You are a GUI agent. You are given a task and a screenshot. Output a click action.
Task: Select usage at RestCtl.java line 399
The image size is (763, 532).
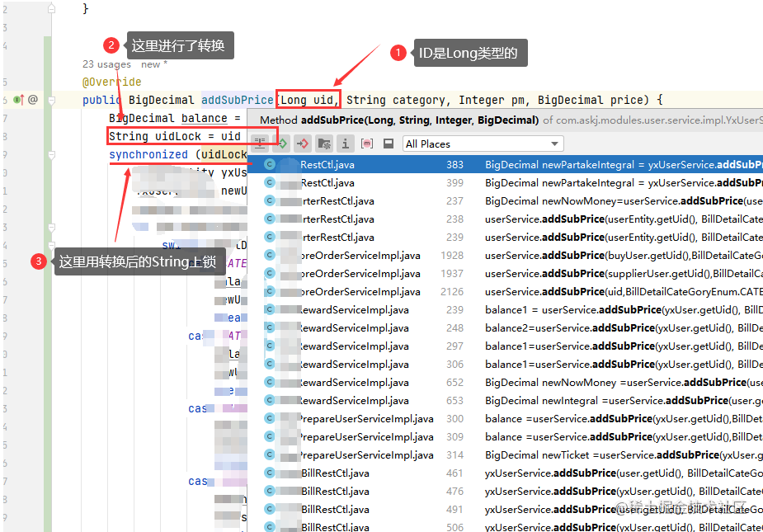click(505, 182)
